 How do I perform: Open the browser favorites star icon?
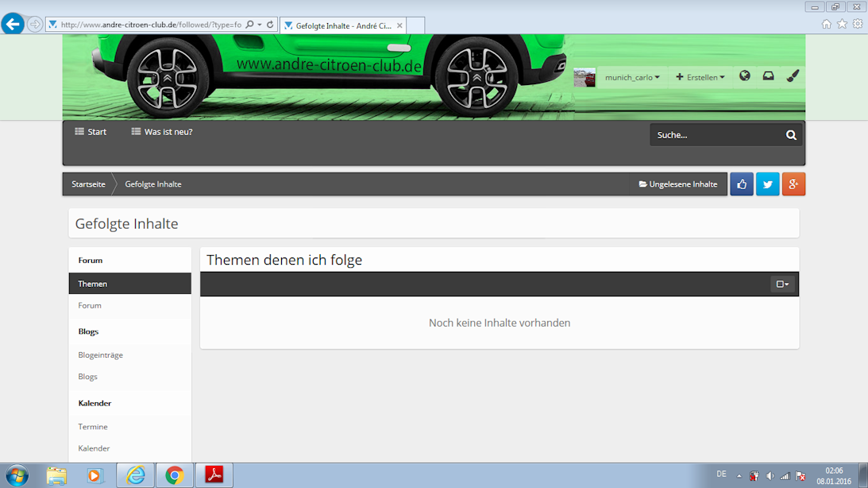pos(842,24)
